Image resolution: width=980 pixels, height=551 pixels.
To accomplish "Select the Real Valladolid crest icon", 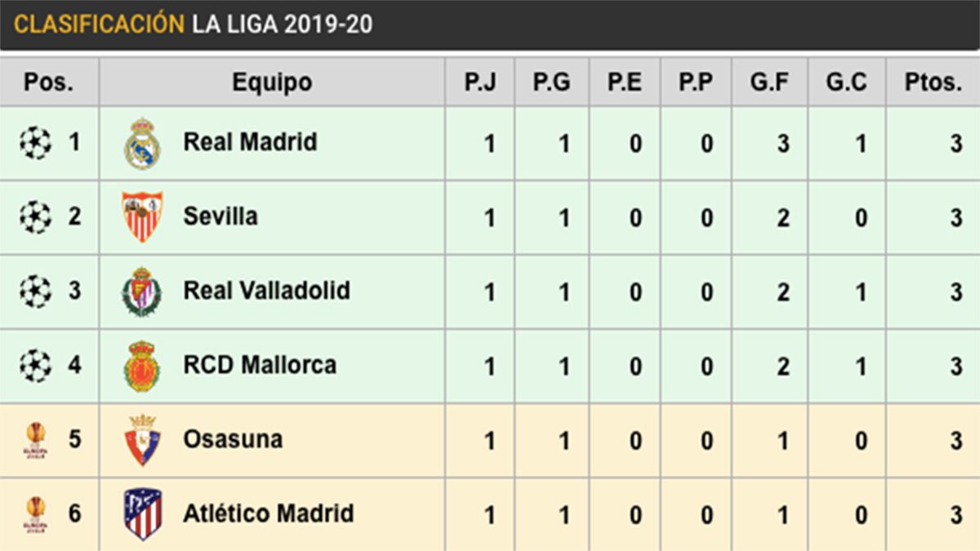I will pos(142,291).
